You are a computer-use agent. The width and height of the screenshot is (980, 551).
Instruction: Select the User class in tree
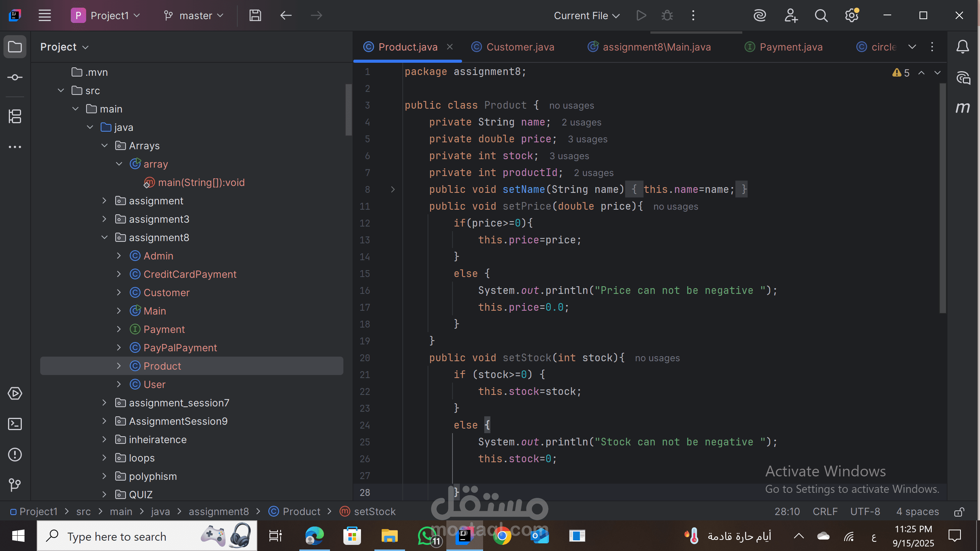click(154, 385)
